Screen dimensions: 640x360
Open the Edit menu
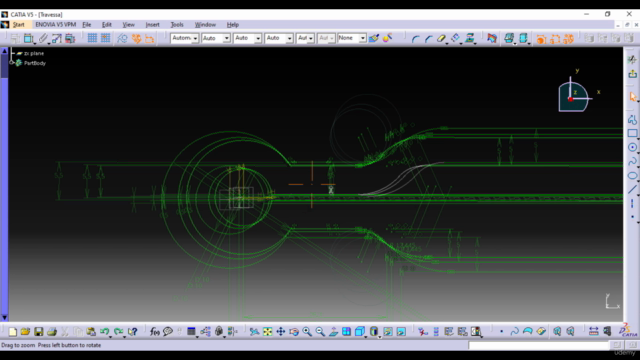tap(107, 24)
